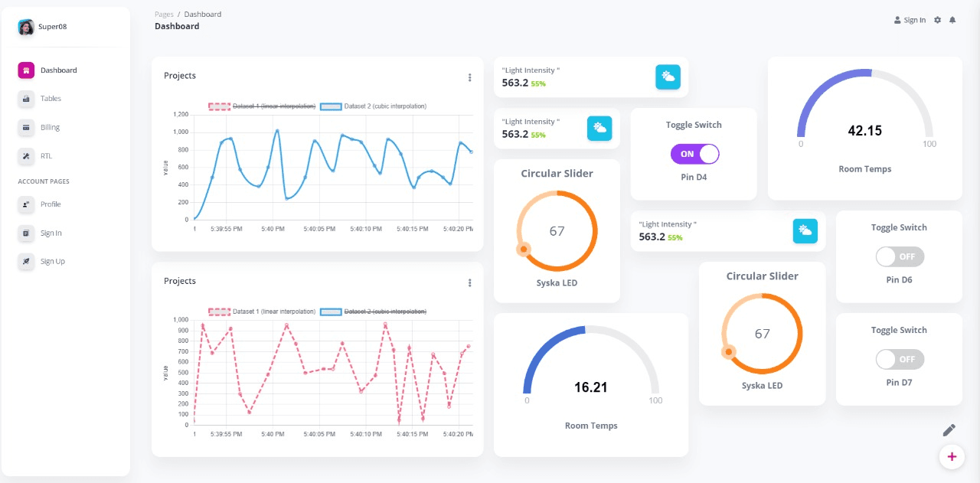This screenshot has height=483, width=980.
Task: Toggle Dataset 1 legend in upper chart
Action: (262, 106)
